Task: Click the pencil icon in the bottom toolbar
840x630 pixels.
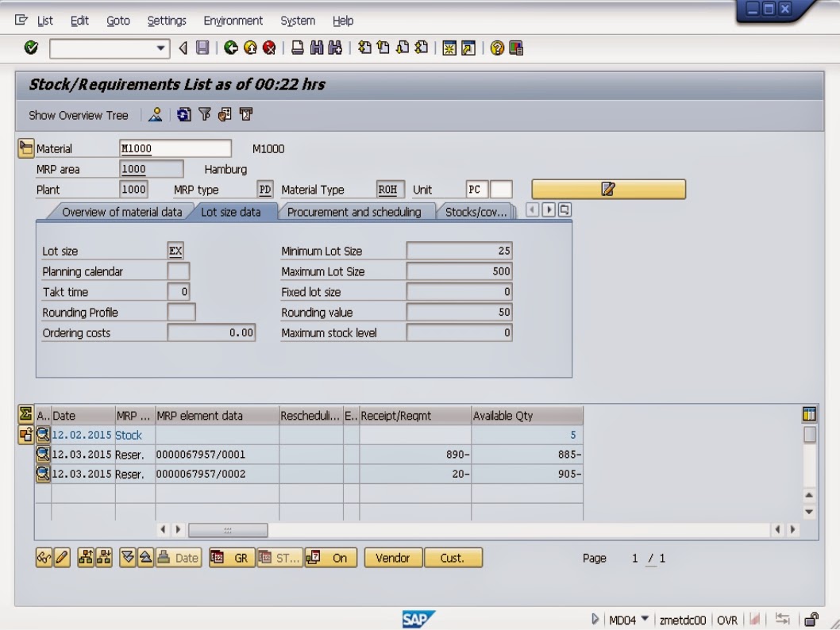Action: coord(60,558)
